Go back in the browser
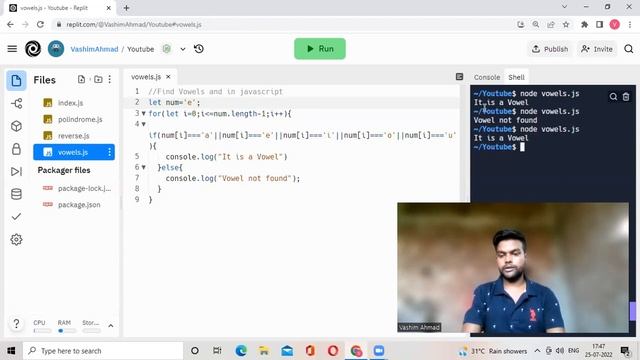This screenshot has width=640, height=360. pyautogui.click(x=10, y=24)
